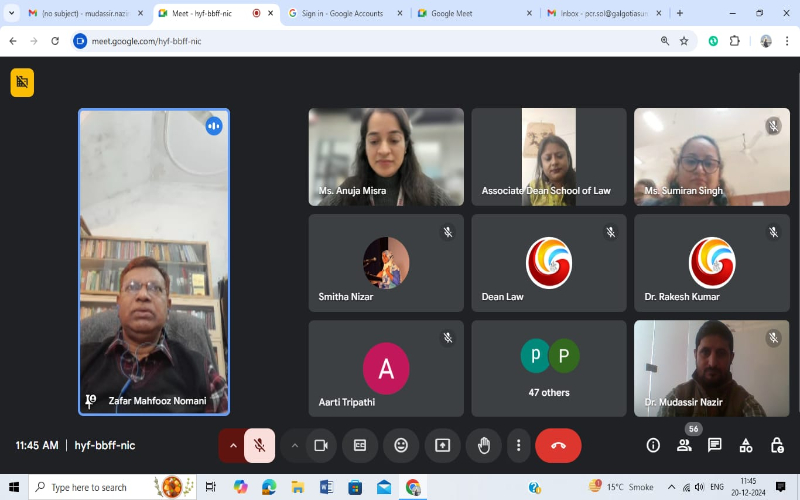Turn on the camera

click(x=321, y=445)
